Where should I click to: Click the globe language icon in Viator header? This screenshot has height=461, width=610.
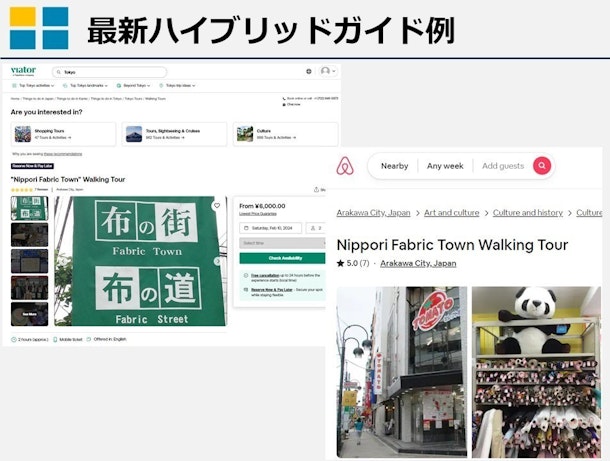tap(308, 72)
